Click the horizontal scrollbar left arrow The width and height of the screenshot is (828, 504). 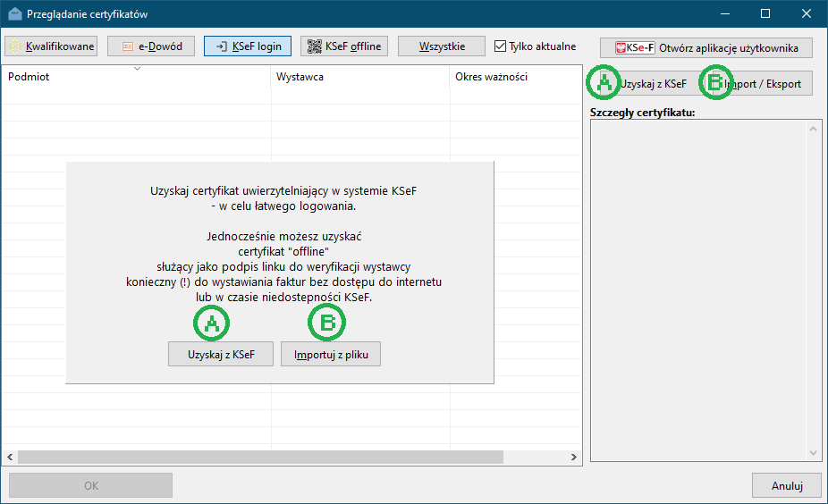click(8, 457)
